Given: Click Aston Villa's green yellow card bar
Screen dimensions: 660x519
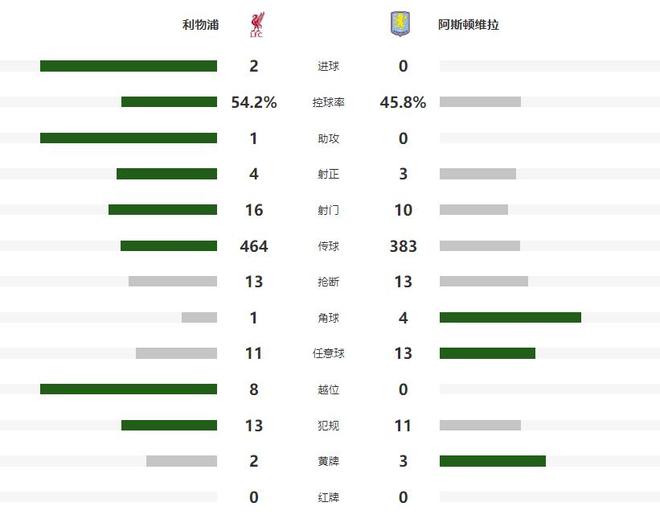Looking at the screenshot, I should coord(492,462).
